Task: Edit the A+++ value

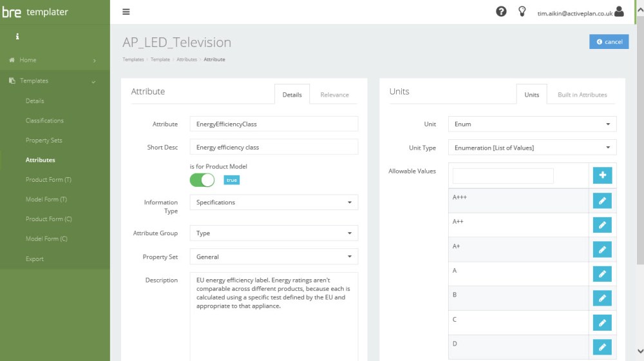Action: coord(602,200)
